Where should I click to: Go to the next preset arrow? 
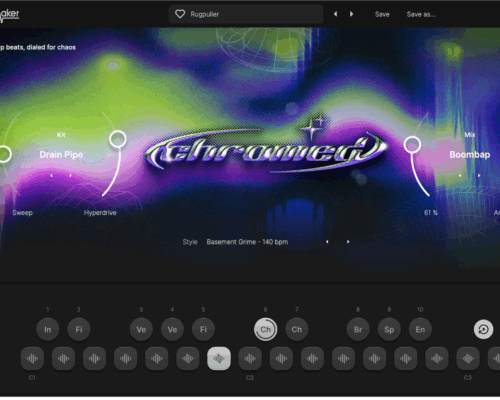(x=351, y=14)
